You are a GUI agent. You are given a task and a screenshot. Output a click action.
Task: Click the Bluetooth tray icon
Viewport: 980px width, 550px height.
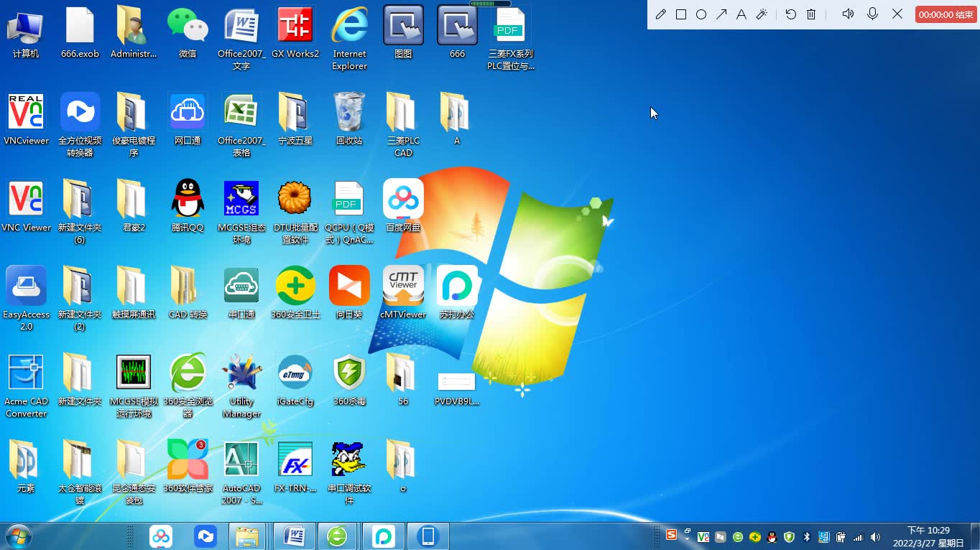tap(806, 536)
